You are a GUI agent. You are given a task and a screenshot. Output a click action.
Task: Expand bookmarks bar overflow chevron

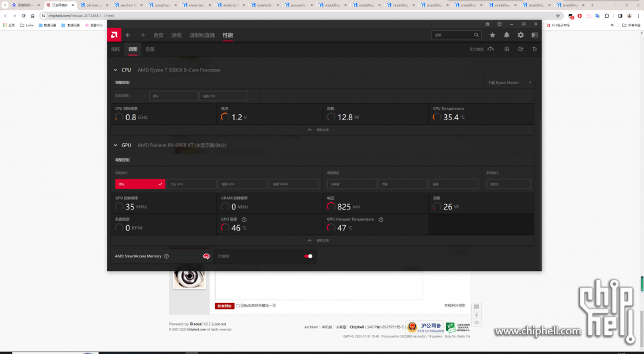pyautogui.click(x=612, y=25)
